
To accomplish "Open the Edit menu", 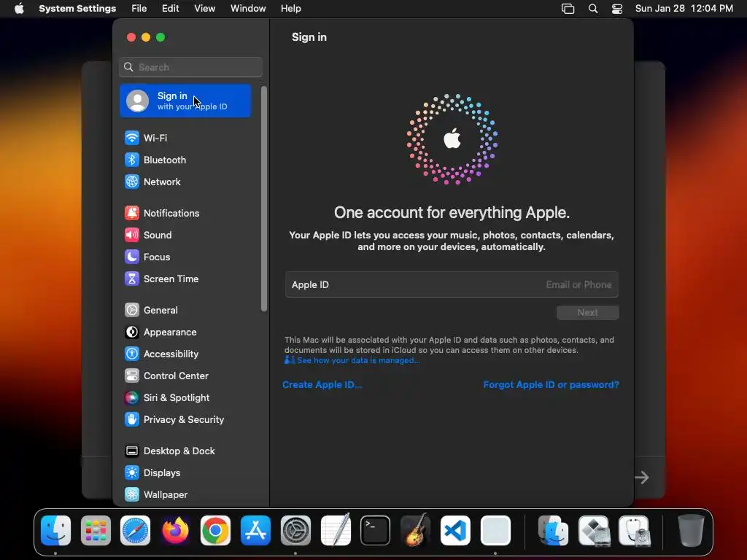I will (x=170, y=9).
